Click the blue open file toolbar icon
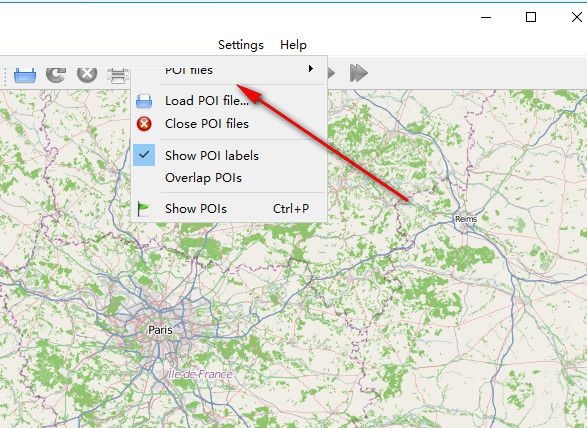The height and width of the screenshot is (428, 587). (x=25, y=75)
